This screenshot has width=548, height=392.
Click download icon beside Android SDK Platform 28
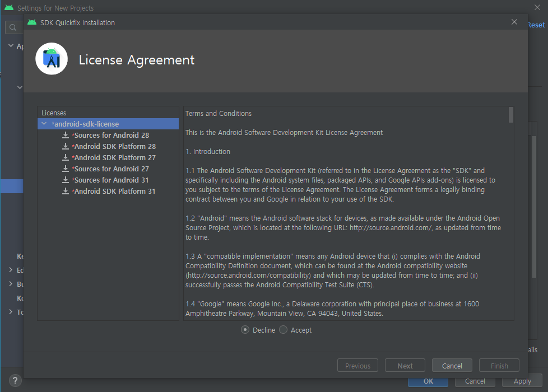[x=66, y=146]
